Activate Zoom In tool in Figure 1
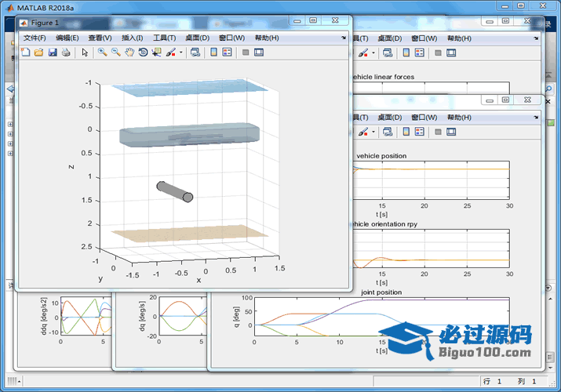This screenshot has width=561, height=392. pos(102,53)
